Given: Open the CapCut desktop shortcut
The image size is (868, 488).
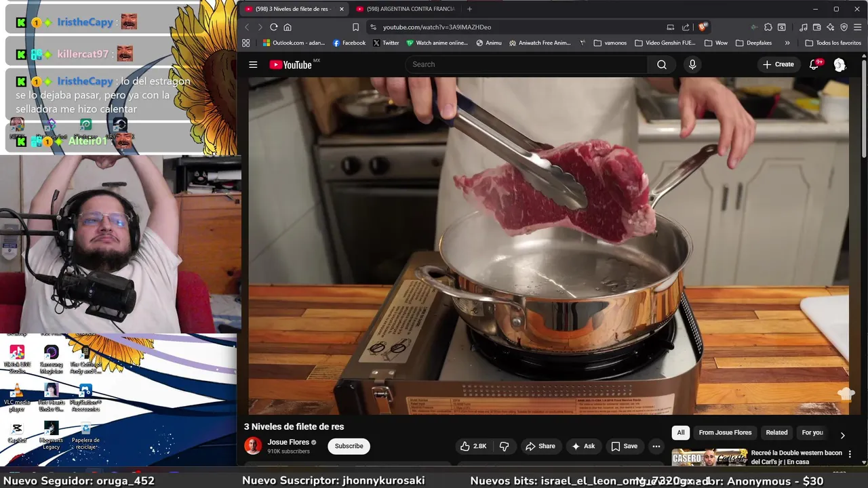Looking at the screenshot, I should click(x=17, y=433).
